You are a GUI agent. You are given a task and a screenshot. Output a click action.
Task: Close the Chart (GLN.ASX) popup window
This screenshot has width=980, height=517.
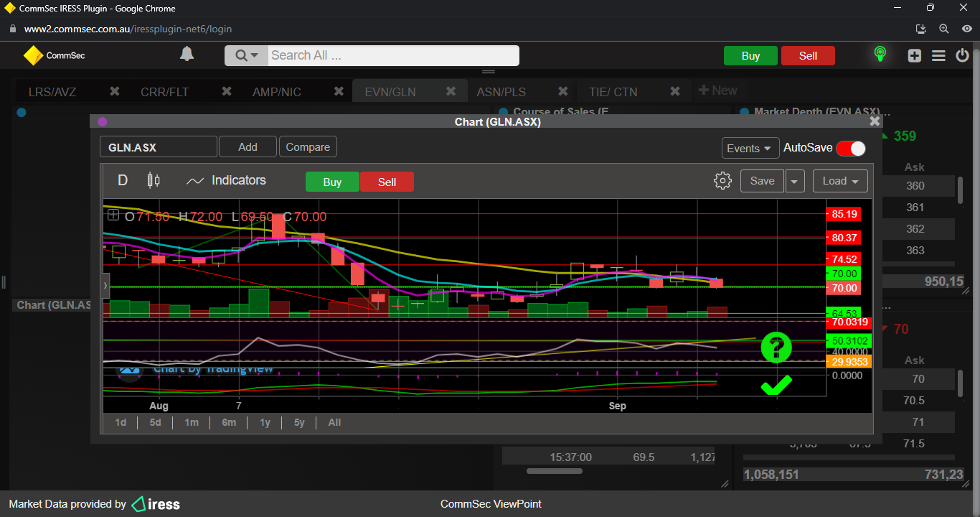875,121
